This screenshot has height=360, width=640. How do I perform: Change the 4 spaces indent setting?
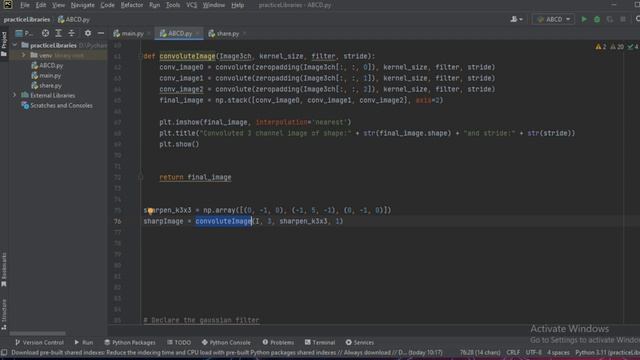558,352
